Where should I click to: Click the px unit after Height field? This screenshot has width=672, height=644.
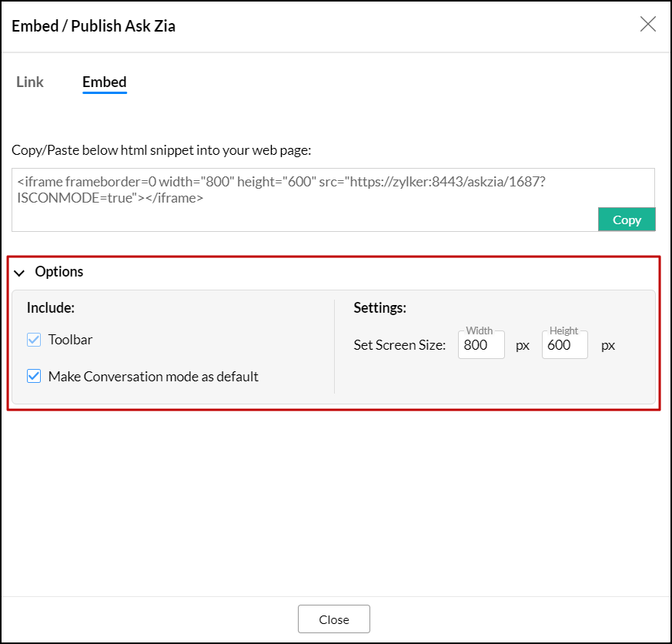point(608,345)
